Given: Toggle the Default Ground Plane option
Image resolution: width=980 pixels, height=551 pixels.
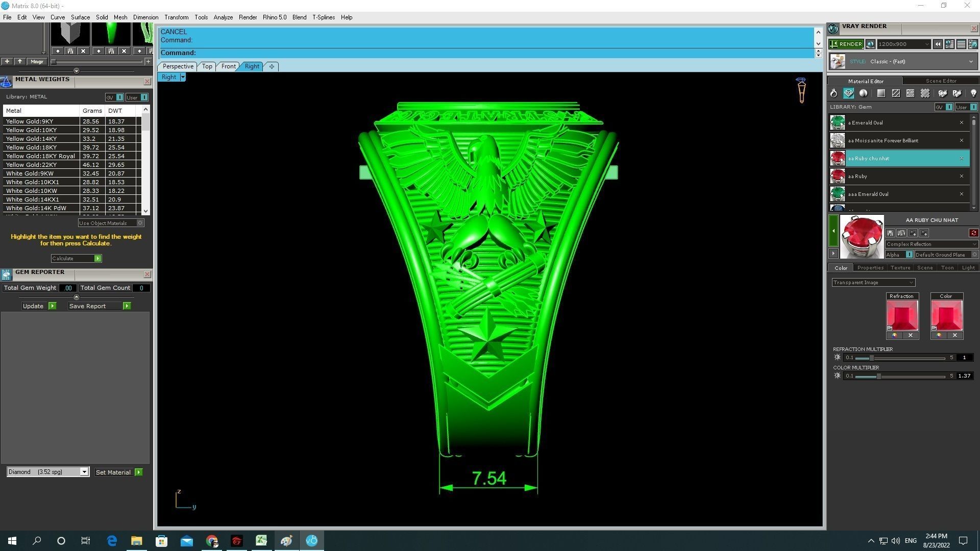Looking at the screenshot, I should tap(974, 255).
